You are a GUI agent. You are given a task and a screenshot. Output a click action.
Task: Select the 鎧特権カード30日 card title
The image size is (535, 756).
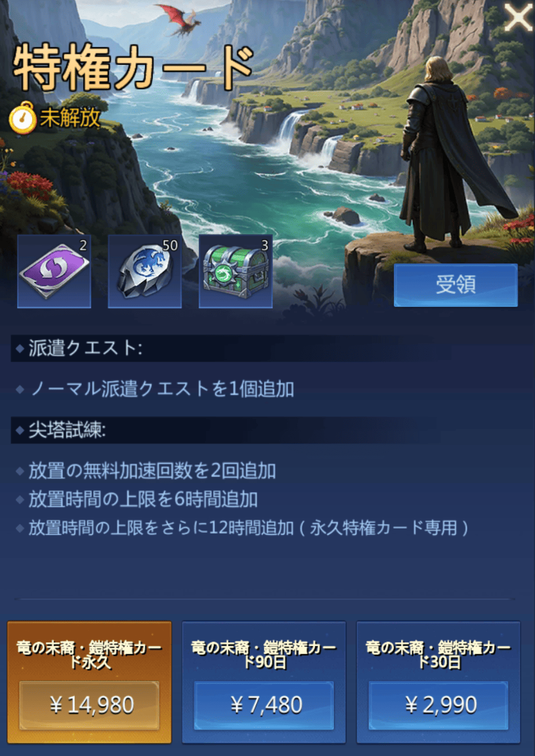point(439,654)
